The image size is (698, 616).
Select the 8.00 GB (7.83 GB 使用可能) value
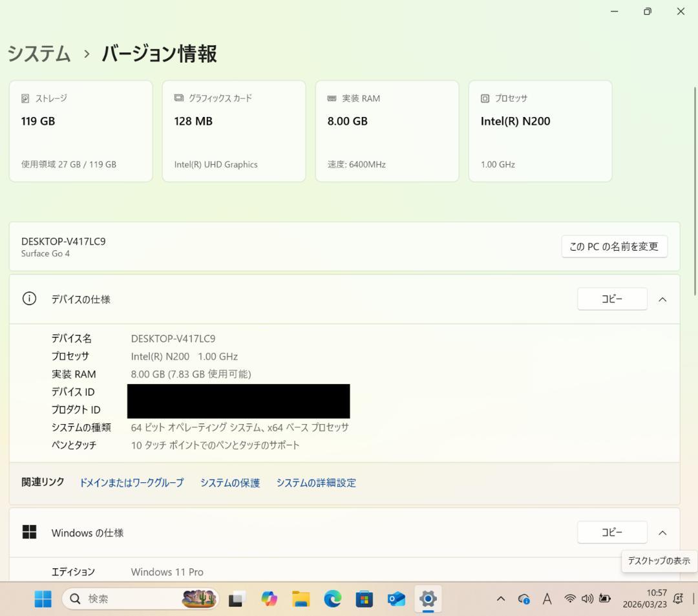click(x=191, y=374)
